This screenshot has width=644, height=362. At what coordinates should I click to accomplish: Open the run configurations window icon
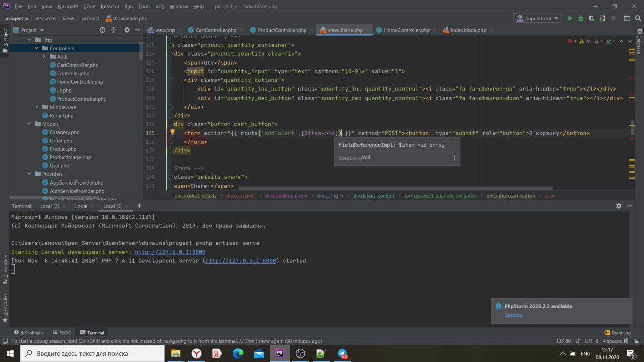click(x=627, y=18)
